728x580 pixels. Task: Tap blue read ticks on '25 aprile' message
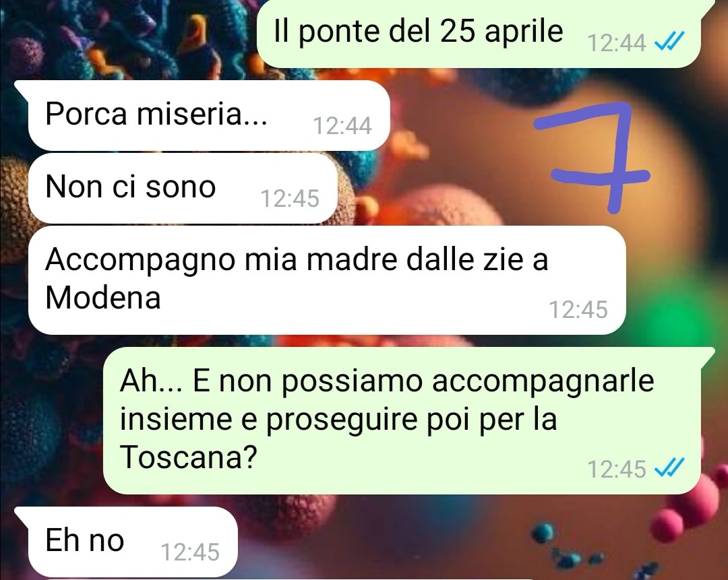[669, 42]
